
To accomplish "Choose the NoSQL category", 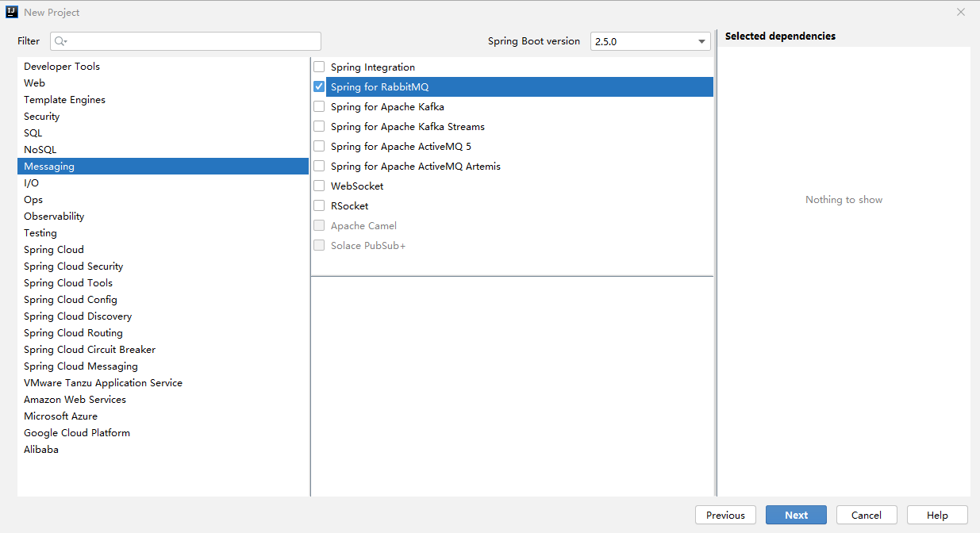I will pos(163,150).
